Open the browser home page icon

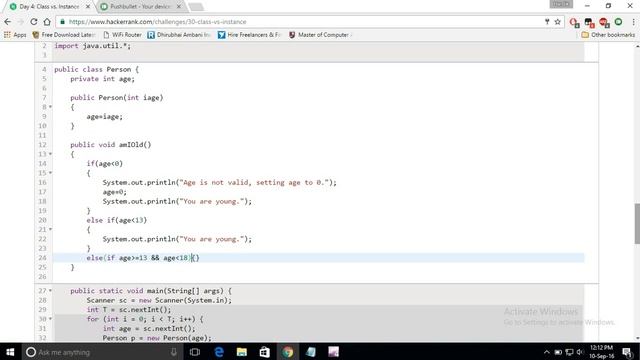(47, 22)
